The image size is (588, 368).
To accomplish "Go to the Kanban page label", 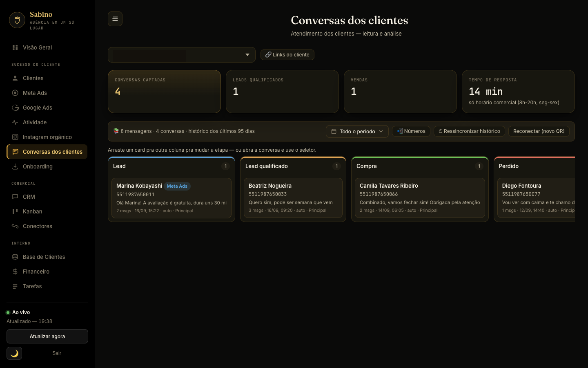I will (33, 211).
